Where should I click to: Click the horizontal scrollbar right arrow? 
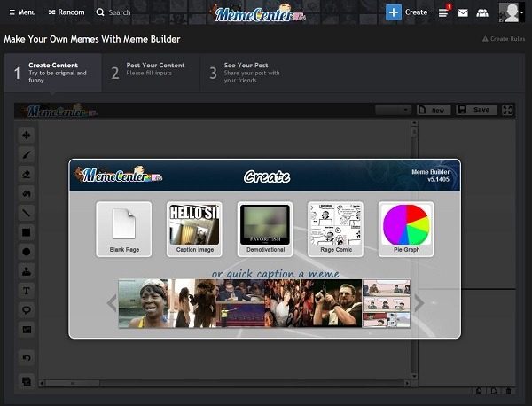407,383
